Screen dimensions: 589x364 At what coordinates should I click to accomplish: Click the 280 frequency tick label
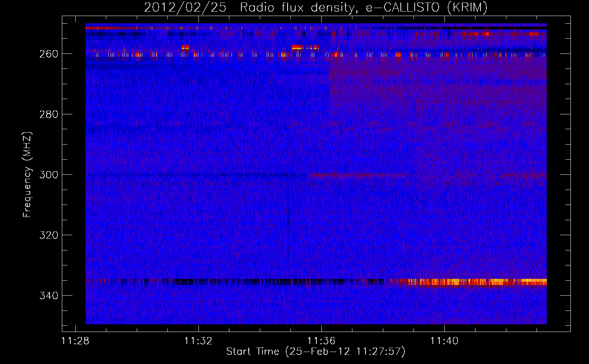[49, 114]
